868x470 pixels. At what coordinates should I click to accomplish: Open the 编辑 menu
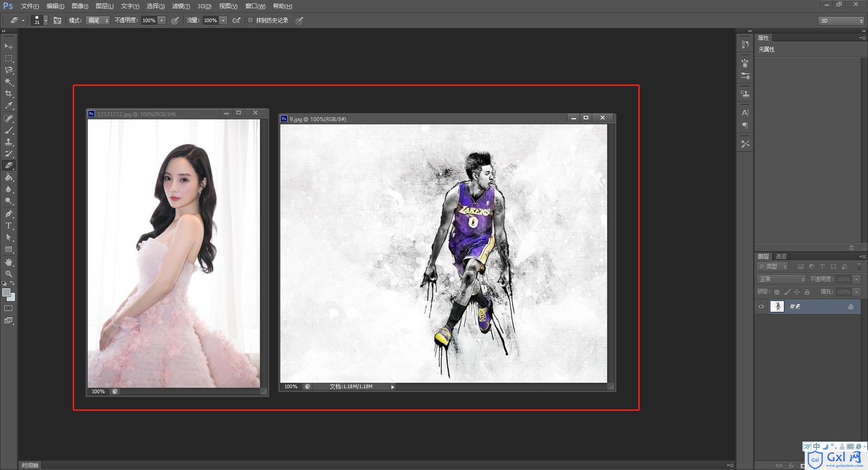pos(55,6)
